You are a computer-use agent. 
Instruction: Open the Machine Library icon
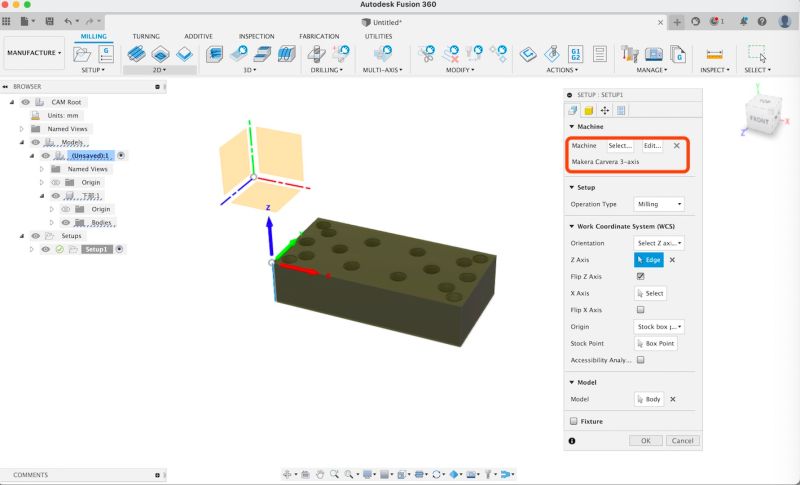coord(654,54)
